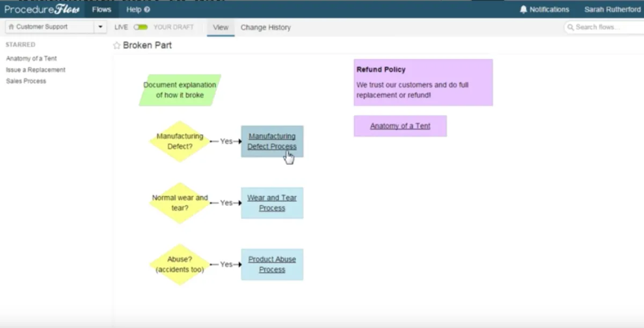Click the YOUR DRAFT label
Viewport: 644px width, 328px height.
point(173,27)
